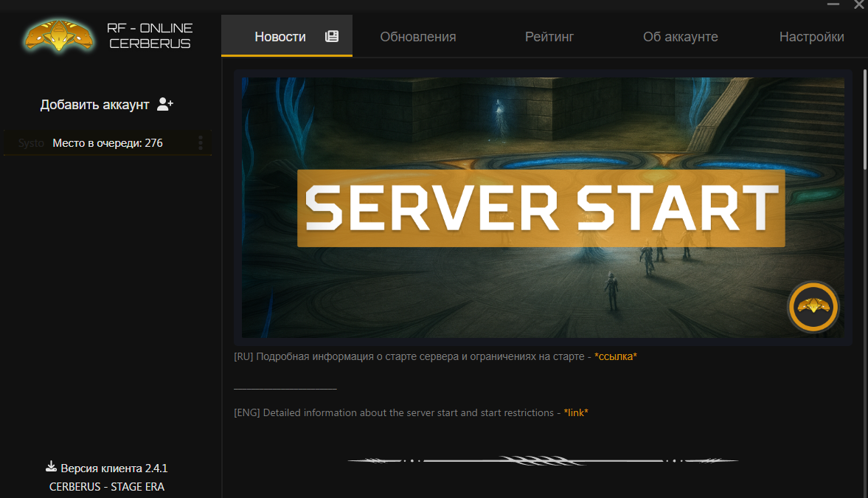
Task: Click the Добавить аккаунт text button
Action: 94,105
